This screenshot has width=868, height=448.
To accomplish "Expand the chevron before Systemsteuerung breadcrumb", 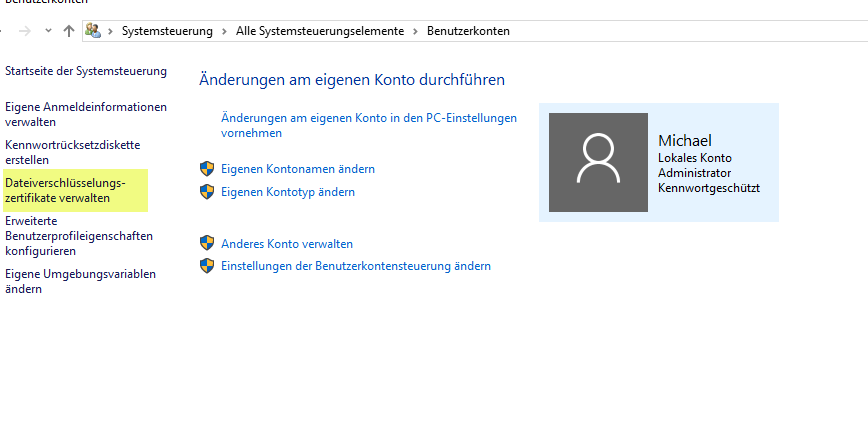I will click(110, 31).
